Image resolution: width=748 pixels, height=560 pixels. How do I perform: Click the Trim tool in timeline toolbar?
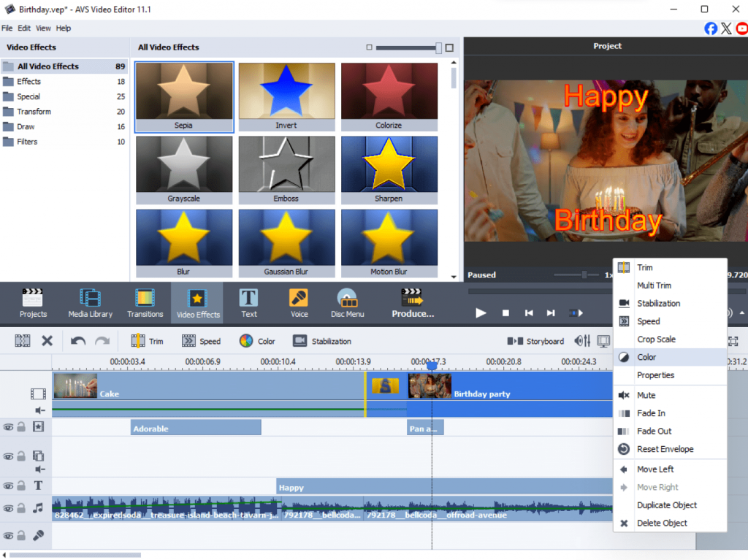click(x=148, y=341)
